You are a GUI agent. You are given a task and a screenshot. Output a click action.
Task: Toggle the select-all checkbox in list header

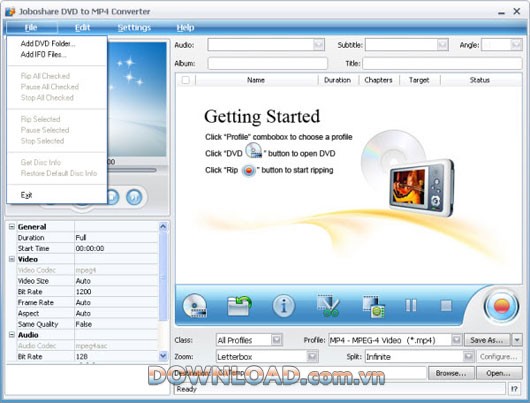pyautogui.click(x=186, y=80)
